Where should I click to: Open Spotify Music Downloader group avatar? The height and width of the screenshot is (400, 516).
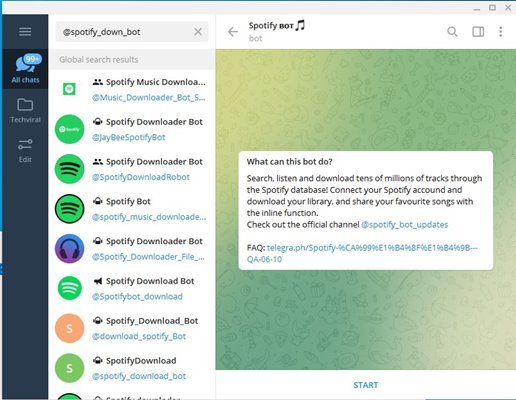pos(69,89)
